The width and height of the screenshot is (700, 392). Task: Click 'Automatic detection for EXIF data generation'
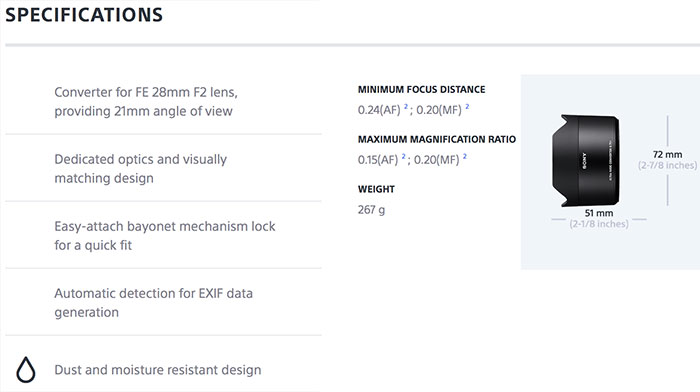point(154,302)
